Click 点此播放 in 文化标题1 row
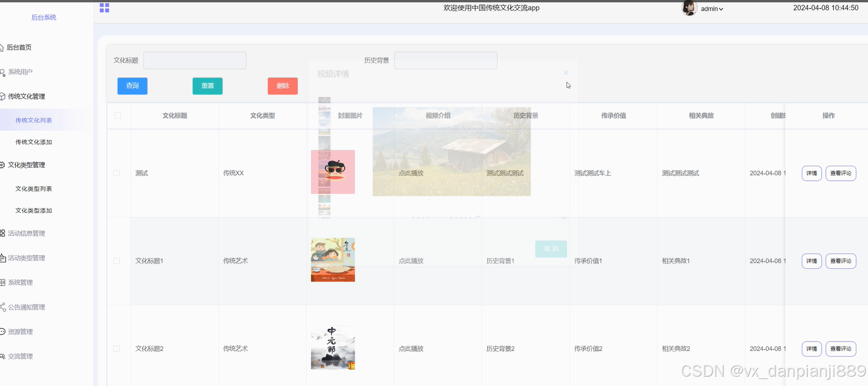Screen dimensions: 868x386 pos(411,261)
